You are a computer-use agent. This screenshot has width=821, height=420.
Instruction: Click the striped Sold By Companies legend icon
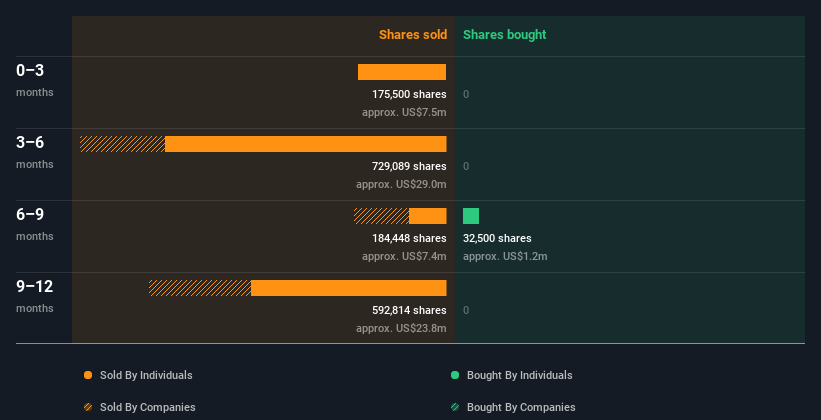point(88,407)
